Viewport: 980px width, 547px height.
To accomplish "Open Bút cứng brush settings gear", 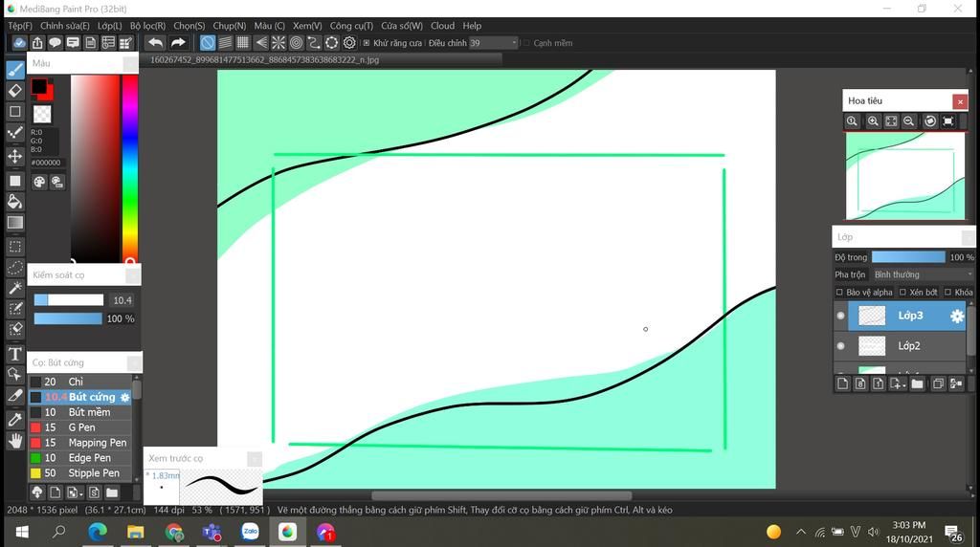I will (x=124, y=397).
